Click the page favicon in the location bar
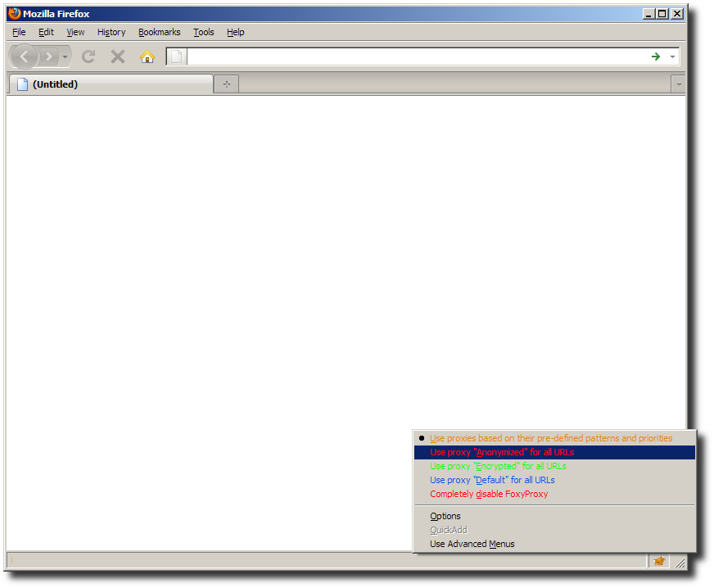The width and height of the screenshot is (714, 588). pos(175,57)
